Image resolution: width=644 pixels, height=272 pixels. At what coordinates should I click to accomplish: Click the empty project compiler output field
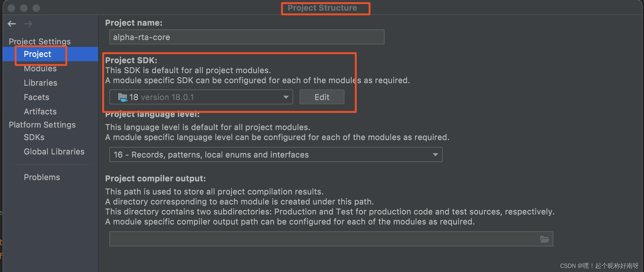[x=313, y=239]
